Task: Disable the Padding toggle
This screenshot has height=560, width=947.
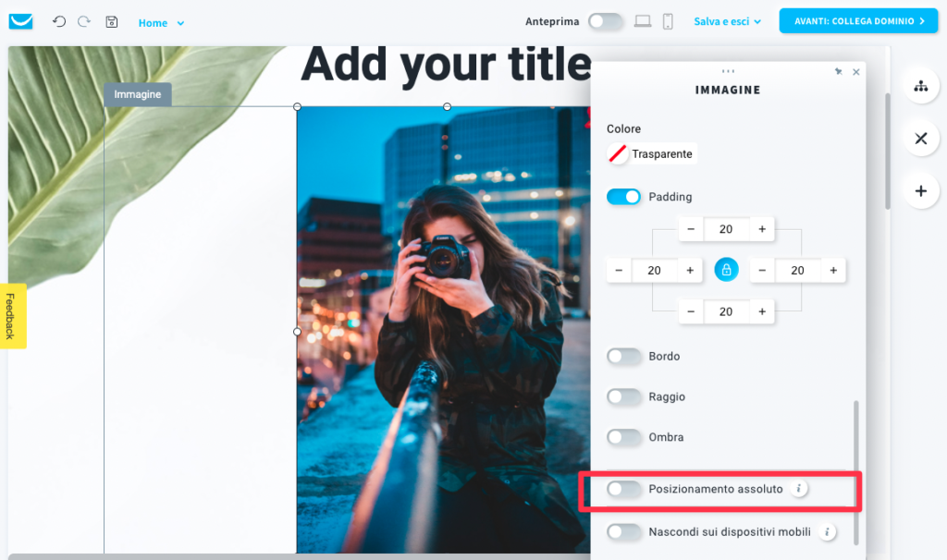Action: 624,197
